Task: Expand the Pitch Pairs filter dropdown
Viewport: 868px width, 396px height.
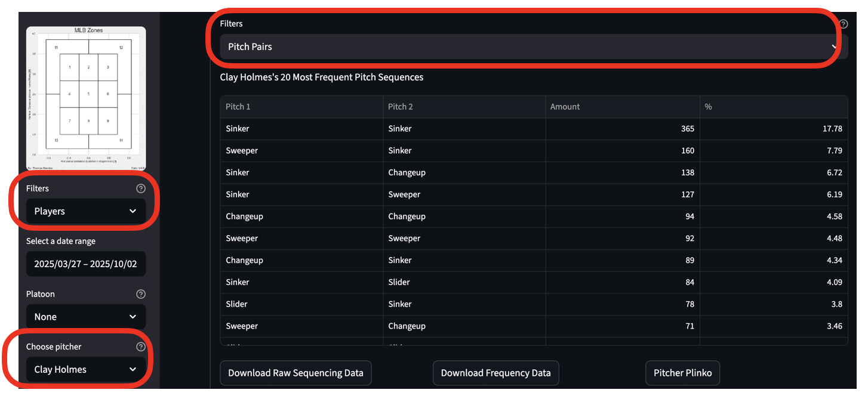Action: click(x=533, y=47)
